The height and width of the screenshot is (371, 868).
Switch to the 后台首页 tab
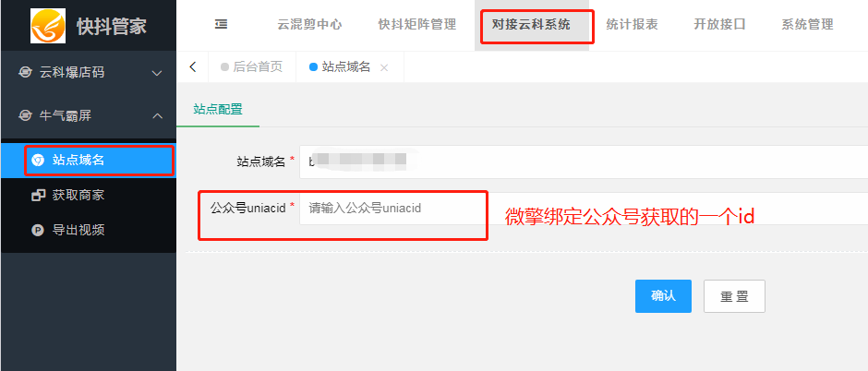(252, 66)
